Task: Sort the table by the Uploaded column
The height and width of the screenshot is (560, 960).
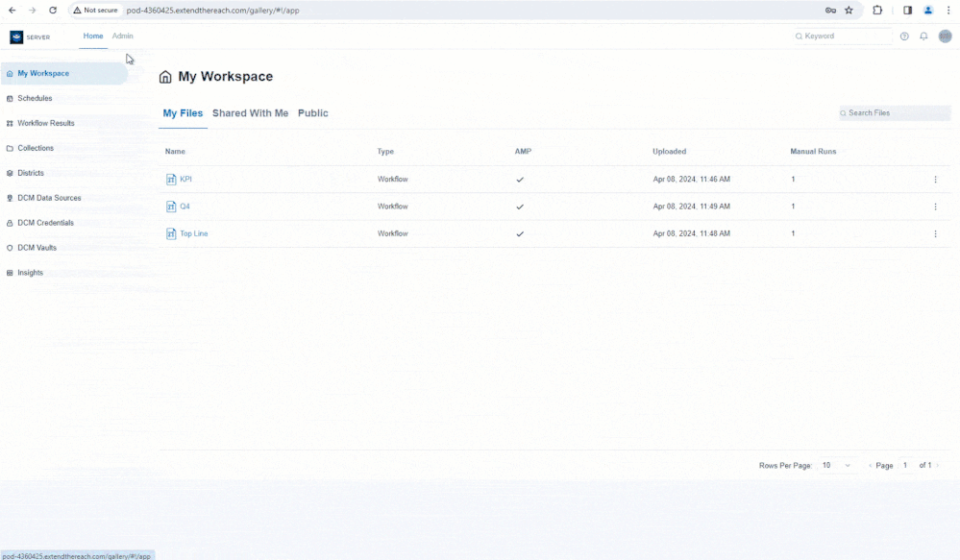Action: pos(669,151)
